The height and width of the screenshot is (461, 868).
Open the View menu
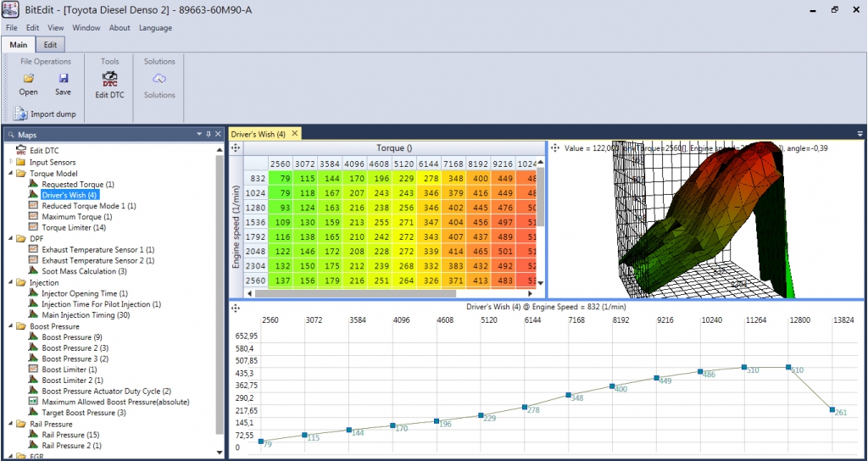(55, 28)
